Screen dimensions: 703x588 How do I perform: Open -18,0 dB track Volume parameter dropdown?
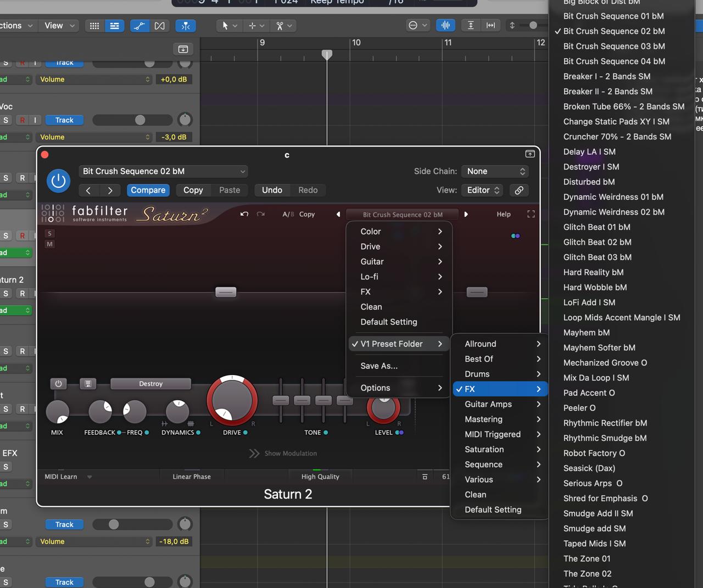click(x=94, y=541)
